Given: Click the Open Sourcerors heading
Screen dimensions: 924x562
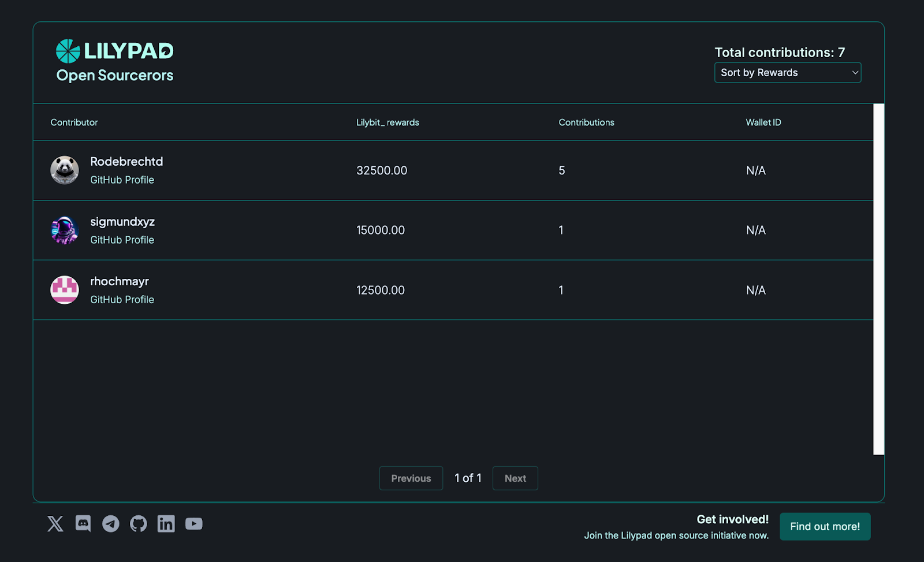Looking at the screenshot, I should [x=115, y=76].
